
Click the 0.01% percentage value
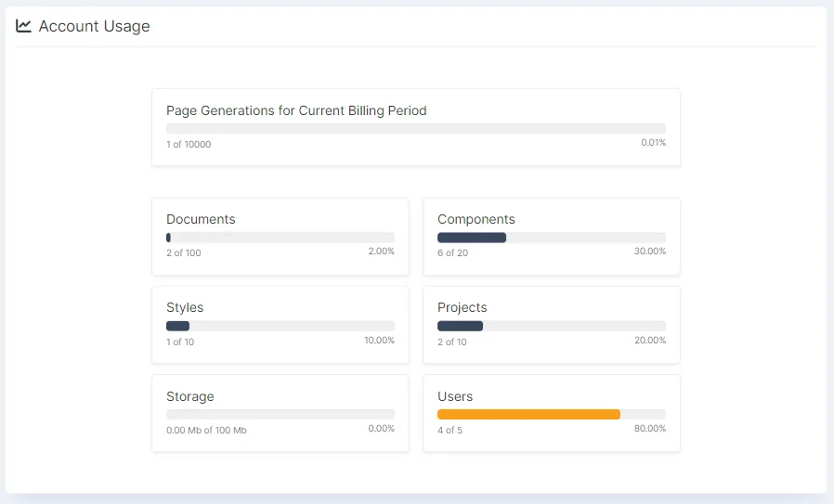coord(653,143)
